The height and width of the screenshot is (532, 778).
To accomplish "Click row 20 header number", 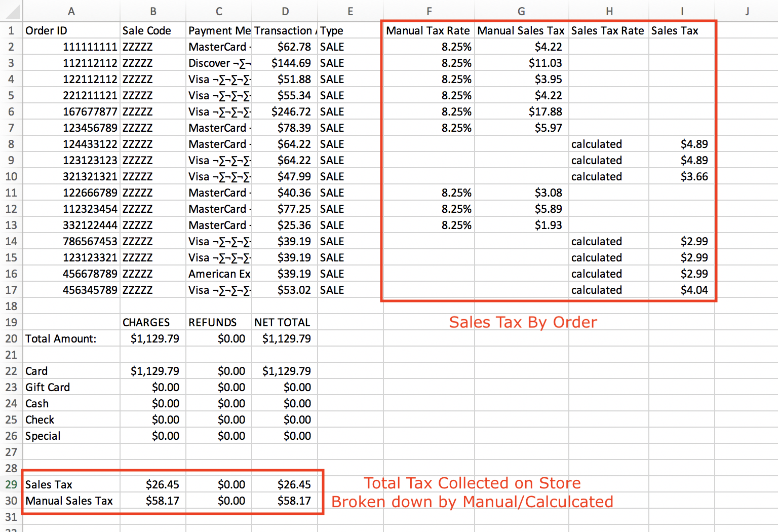I will click(11, 338).
